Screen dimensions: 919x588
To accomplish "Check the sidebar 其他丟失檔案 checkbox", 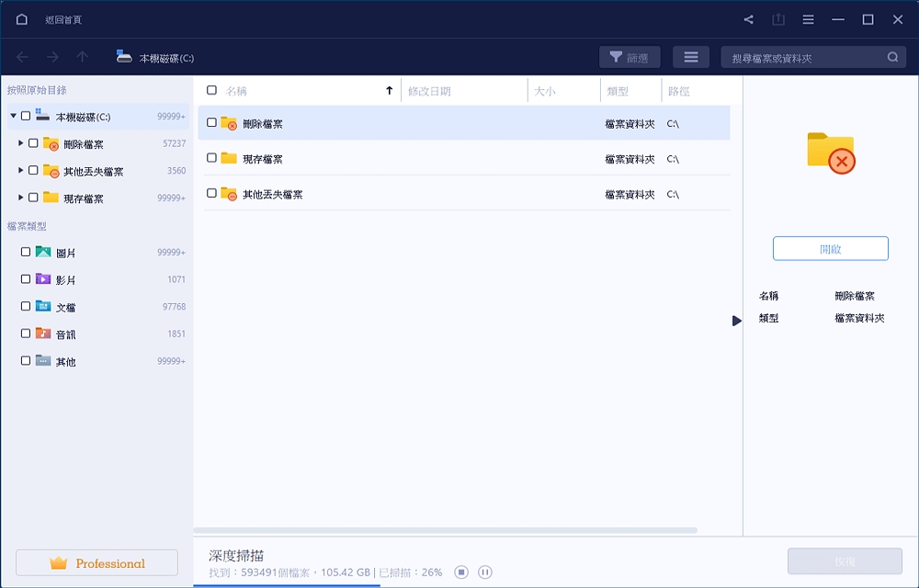I will (33, 170).
